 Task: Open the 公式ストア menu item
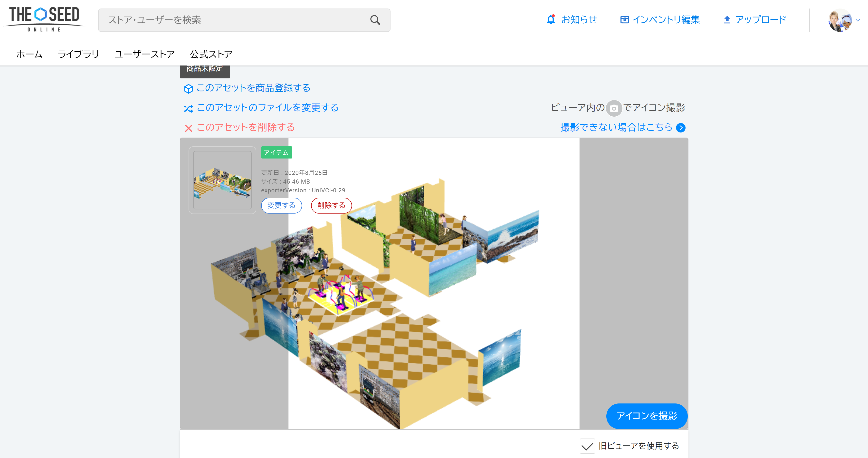click(211, 54)
